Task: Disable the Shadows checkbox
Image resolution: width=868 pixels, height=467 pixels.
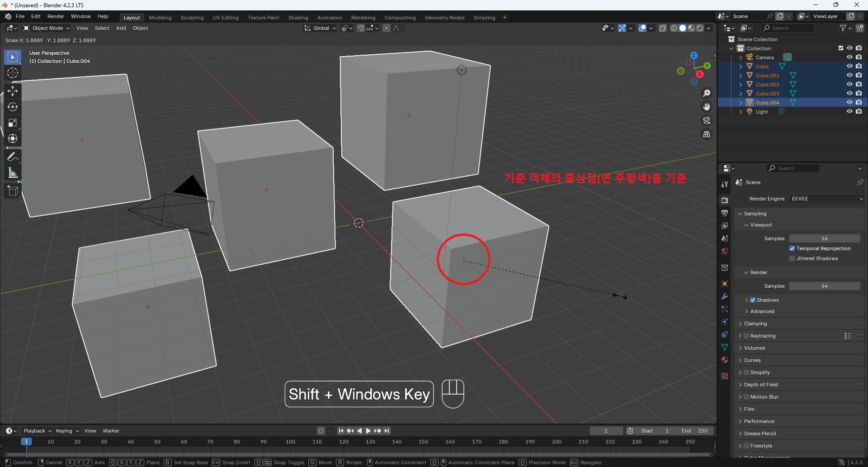Action: click(753, 300)
